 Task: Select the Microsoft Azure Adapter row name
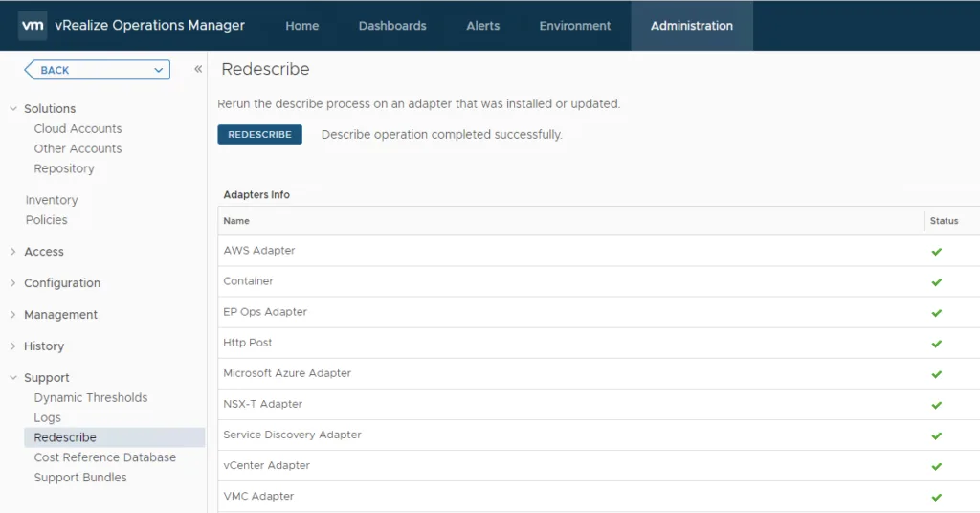coord(287,373)
